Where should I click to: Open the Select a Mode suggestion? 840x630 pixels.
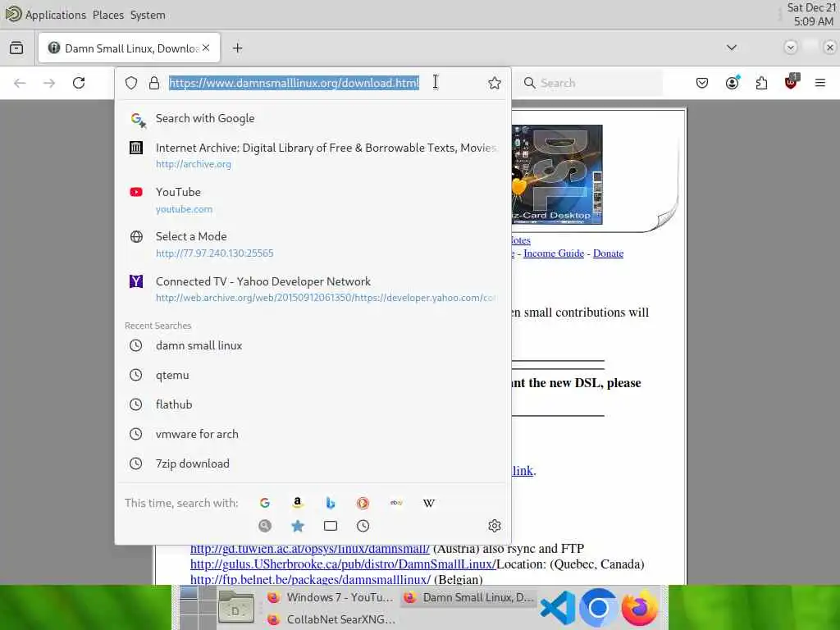pyautogui.click(x=313, y=244)
